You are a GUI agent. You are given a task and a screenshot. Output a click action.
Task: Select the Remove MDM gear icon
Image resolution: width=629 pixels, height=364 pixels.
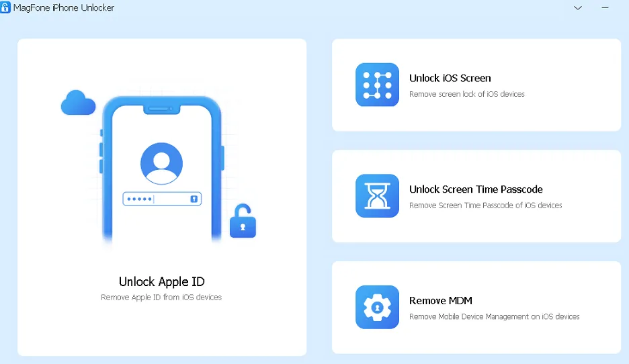(x=377, y=308)
